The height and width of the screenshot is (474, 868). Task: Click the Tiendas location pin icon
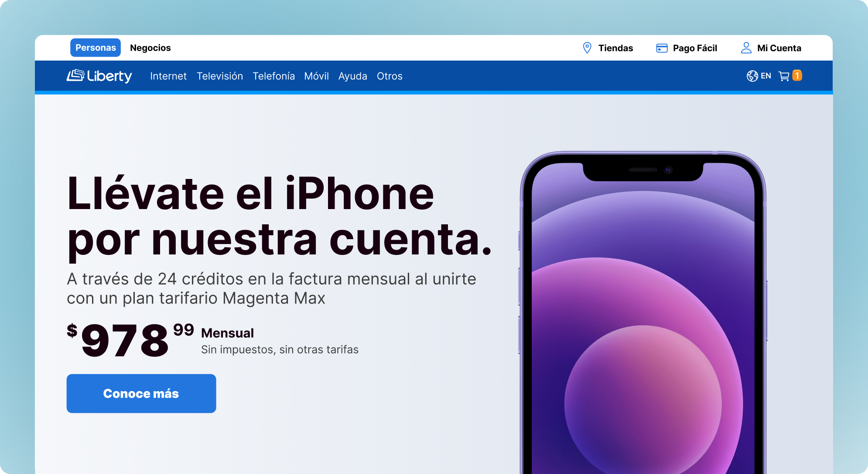point(587,48)
